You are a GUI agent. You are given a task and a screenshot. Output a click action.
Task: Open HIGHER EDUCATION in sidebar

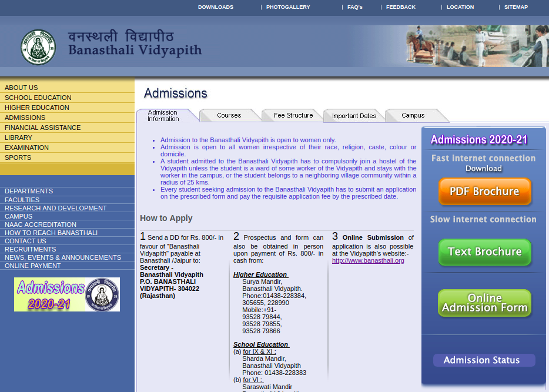pyautogui.click(x=37, y=108)
